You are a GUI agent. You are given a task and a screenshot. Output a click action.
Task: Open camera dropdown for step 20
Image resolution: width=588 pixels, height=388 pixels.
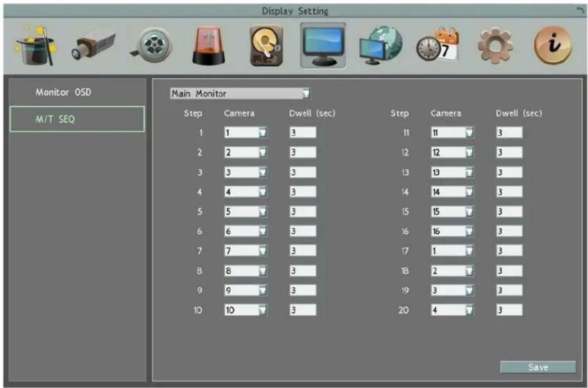point(452,310)
